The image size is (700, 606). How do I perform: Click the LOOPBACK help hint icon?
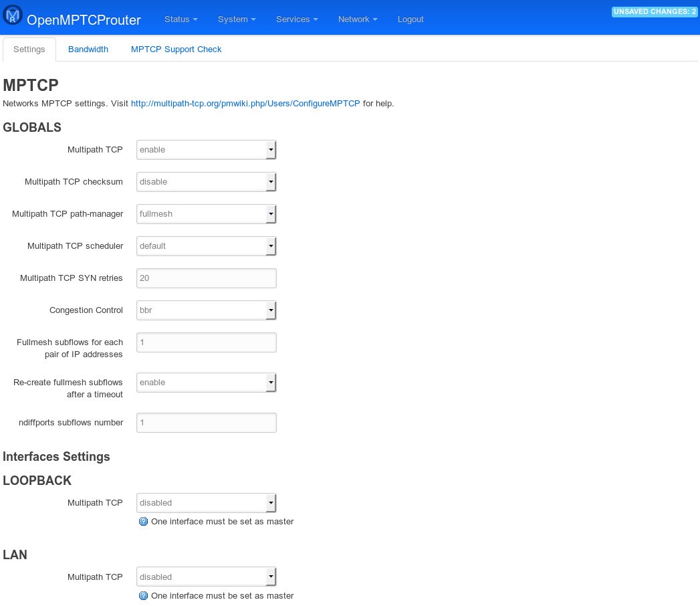click(x=143, y=522)
